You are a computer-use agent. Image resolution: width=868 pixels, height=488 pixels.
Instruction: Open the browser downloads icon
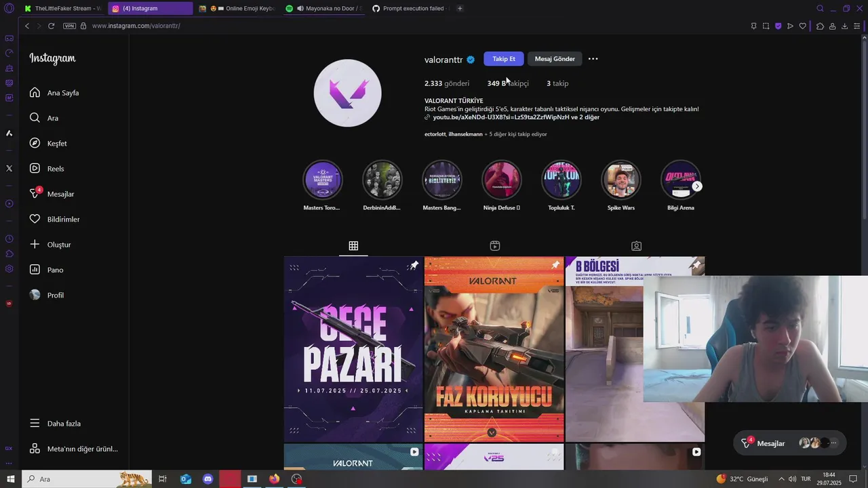[x=844, y=26]
